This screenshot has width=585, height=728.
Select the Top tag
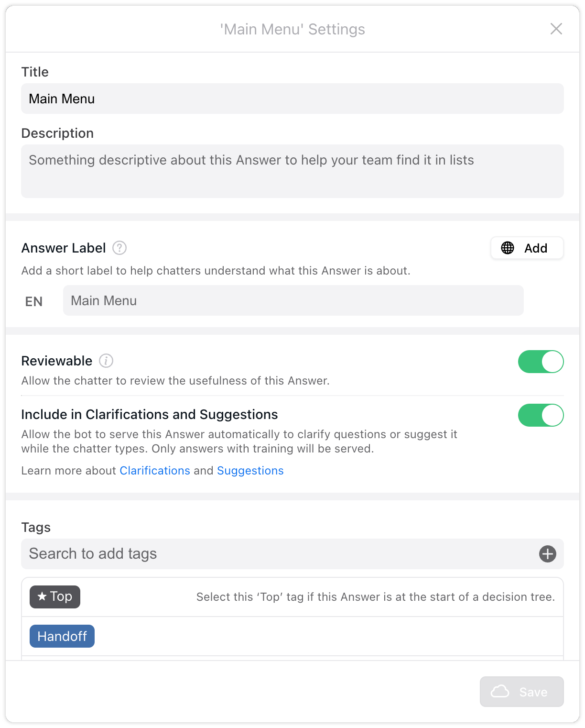54,596
